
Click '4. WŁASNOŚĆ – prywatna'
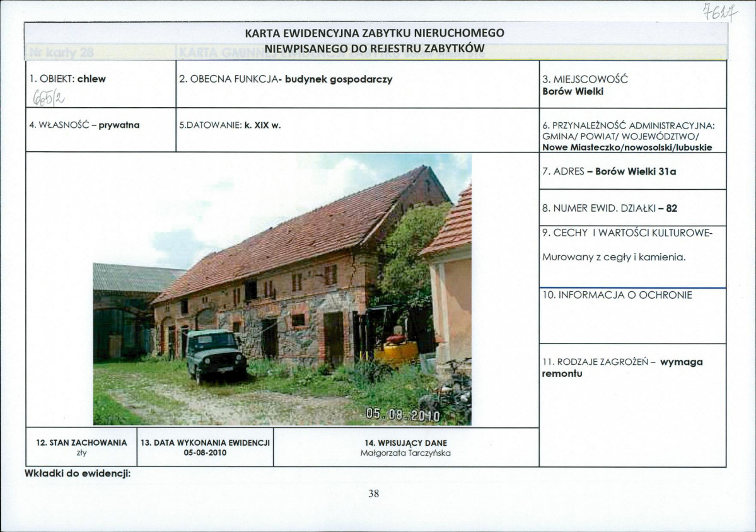coord(84,125)
